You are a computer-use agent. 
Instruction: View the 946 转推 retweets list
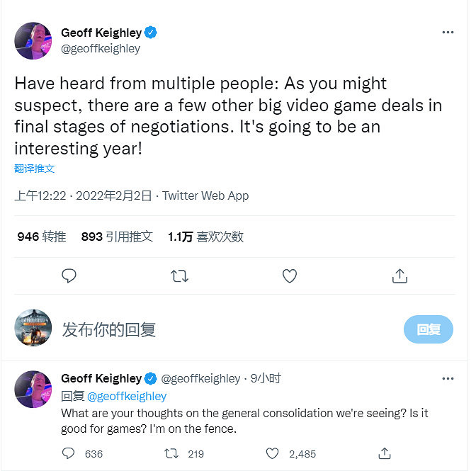42,237
